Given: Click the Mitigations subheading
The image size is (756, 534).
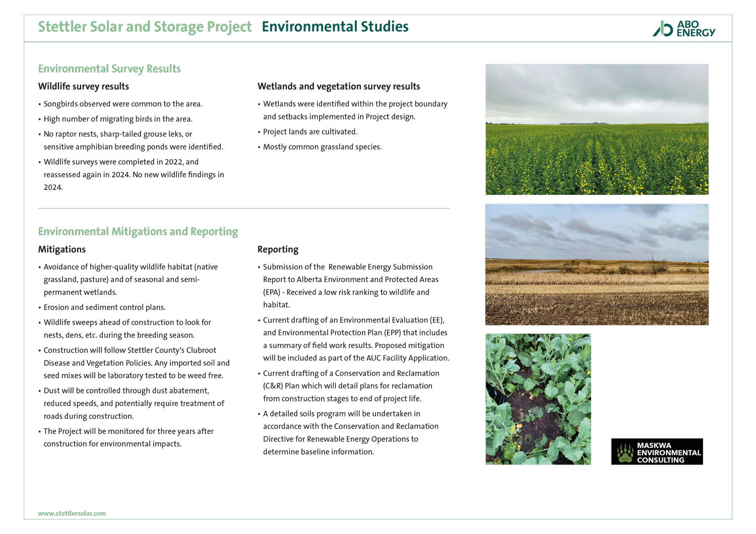Looking at the screenshot, I should click(x=62, y=249).
